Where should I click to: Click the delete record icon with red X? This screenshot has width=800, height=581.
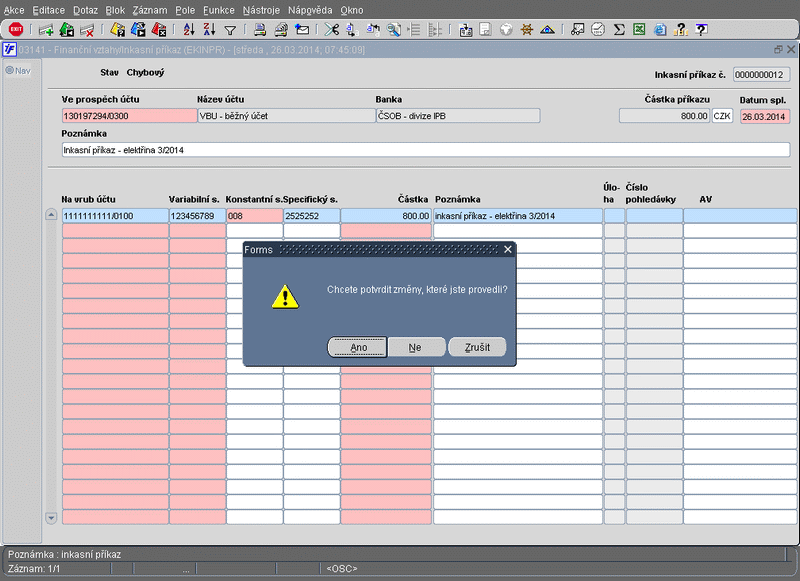click(x=87, y=30)
